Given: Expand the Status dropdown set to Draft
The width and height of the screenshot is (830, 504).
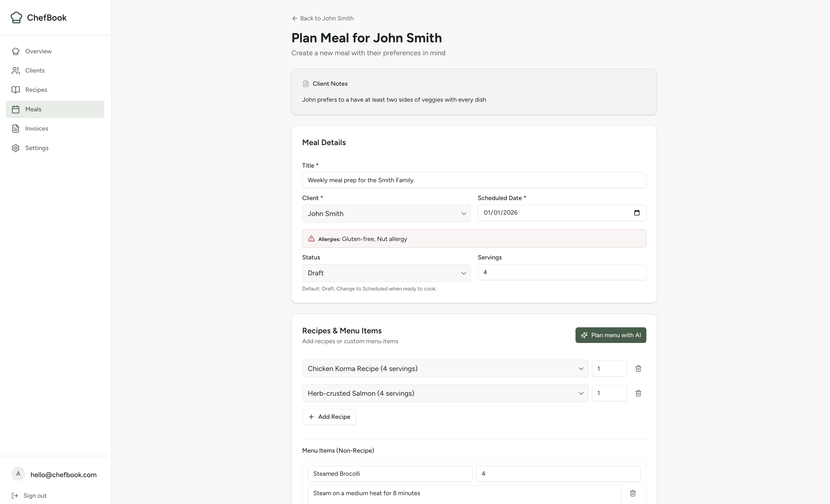Looking at the screenshot, I should [x=386, y=273].
